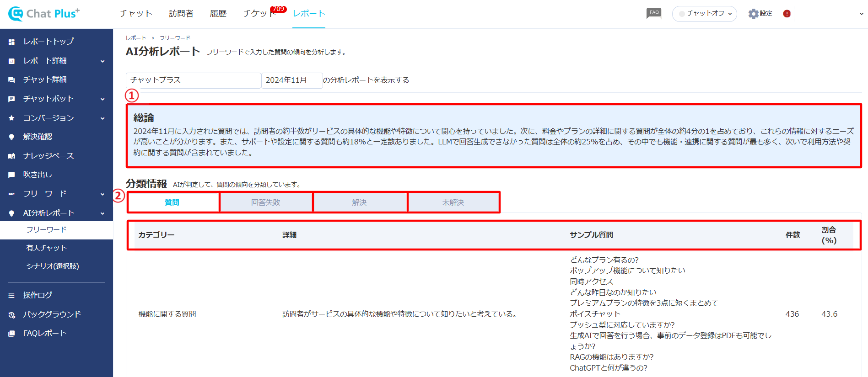Click the Chat Plus logo
This screenshot has width=868, height=377.
pyautogui.click(x=44, y=14)
